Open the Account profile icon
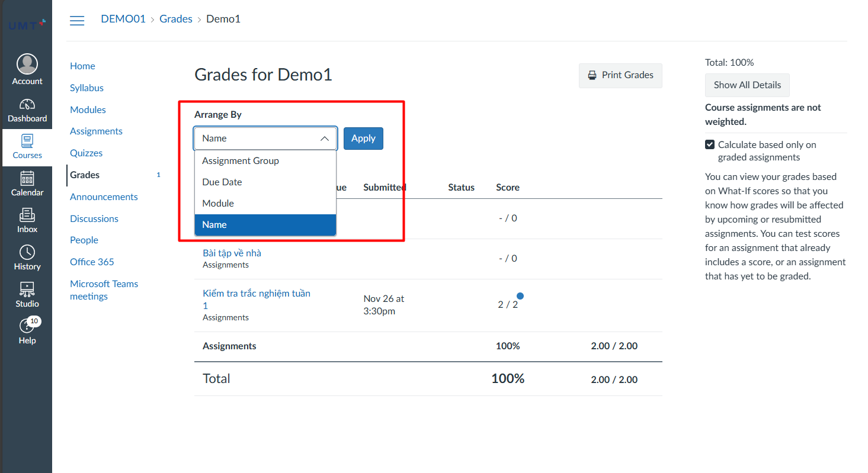 point(27,64)
